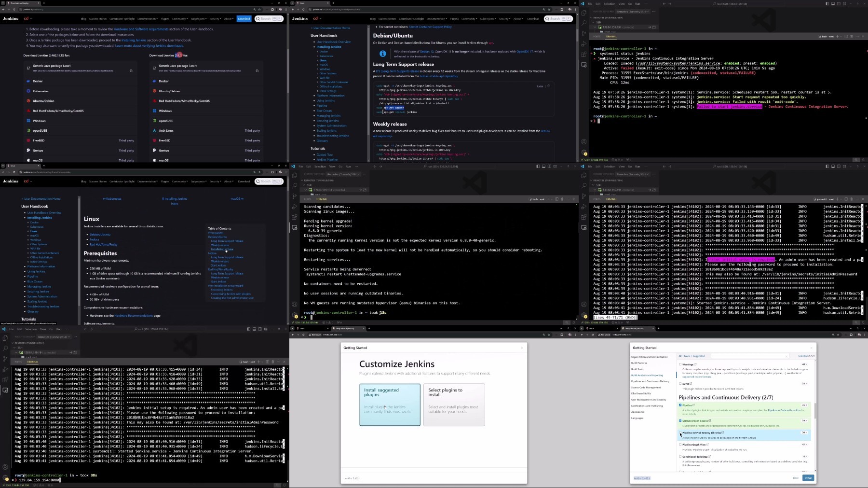Check the xUnit plugin checkbox

point(680,384)
